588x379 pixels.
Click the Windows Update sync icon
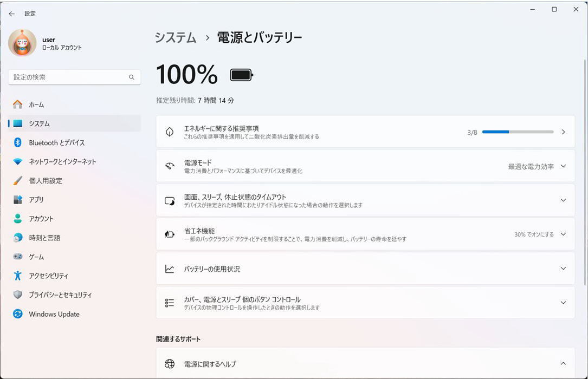click(x=18, y=314)
